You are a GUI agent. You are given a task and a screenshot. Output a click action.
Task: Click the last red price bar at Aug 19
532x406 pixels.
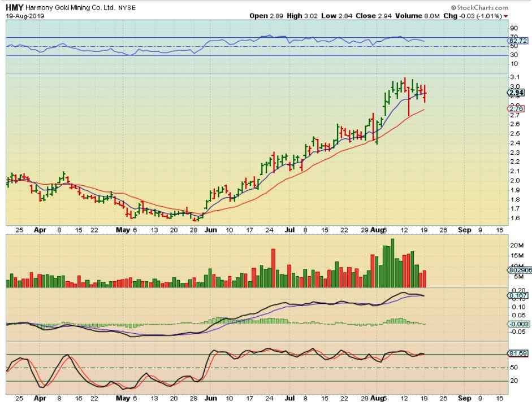point(425,94)
